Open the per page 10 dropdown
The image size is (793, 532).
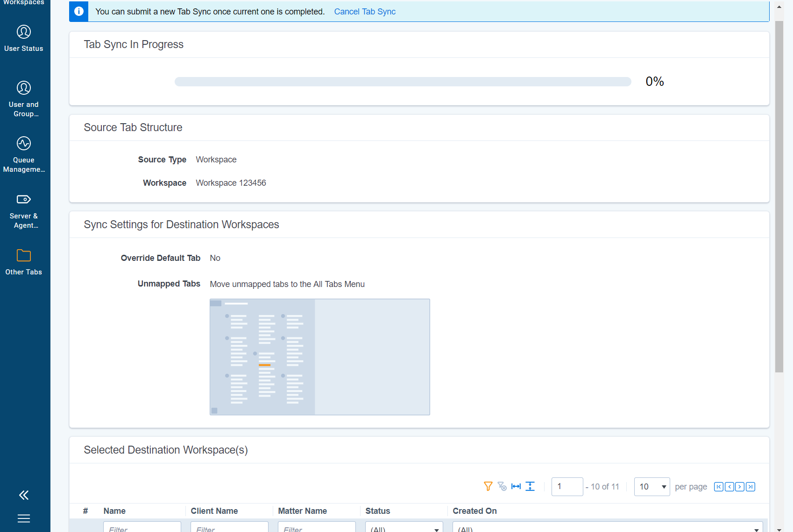coord(652,487)
